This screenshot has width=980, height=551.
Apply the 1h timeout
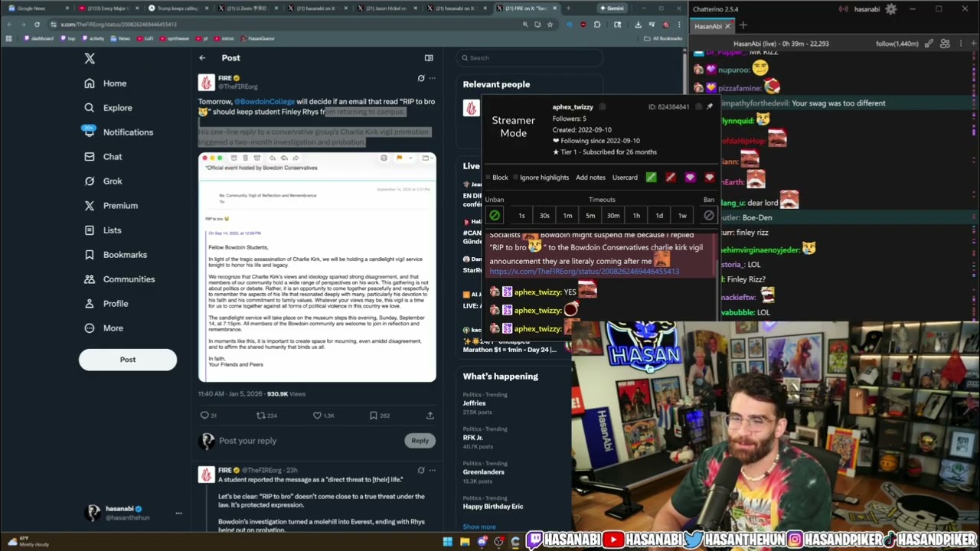636,216
